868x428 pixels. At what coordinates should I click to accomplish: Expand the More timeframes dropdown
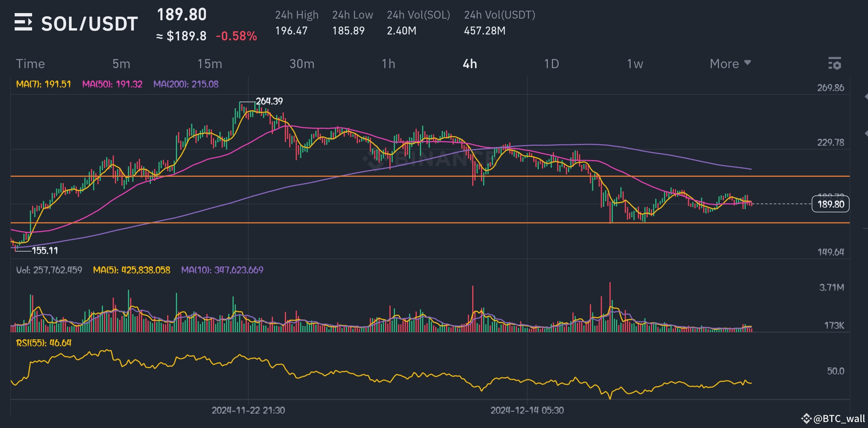click(x=730, y=63)
